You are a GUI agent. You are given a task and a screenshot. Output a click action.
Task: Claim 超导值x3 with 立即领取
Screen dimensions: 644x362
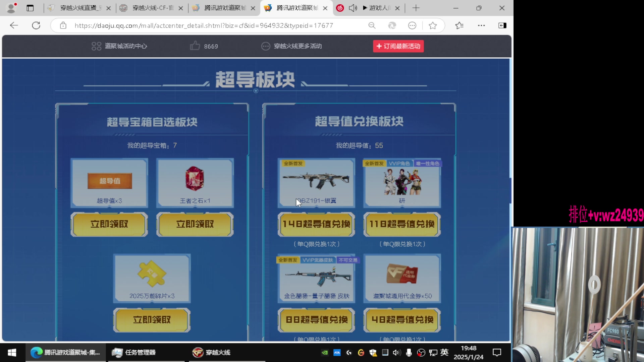click(x=109, y=224)
